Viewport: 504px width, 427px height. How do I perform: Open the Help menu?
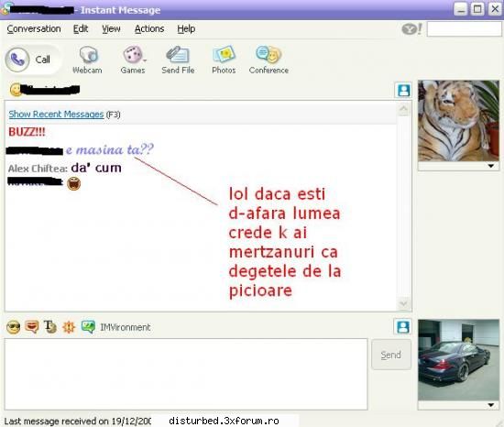[x=186, y=29]
